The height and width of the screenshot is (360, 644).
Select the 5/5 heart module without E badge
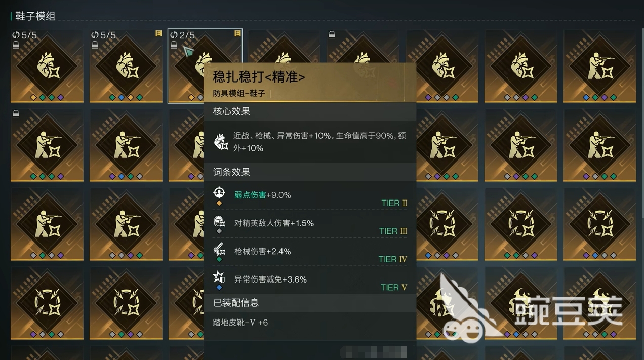[47, 66]
